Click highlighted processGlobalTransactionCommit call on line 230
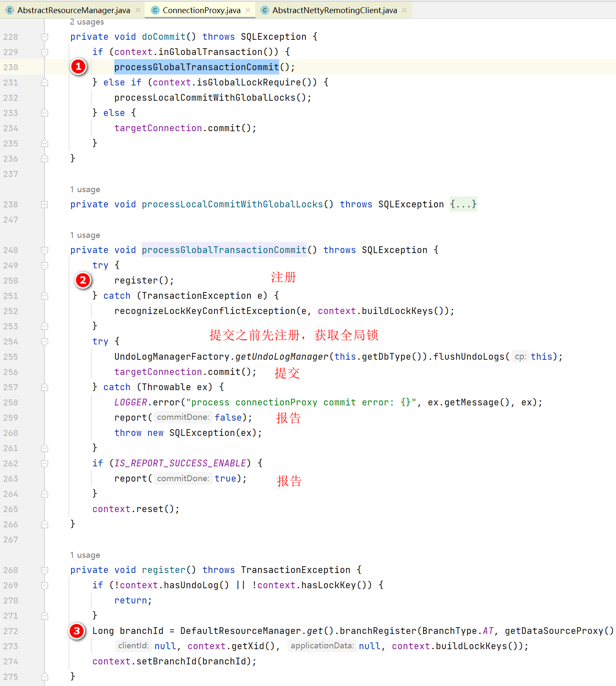616x686 pixels. pyautogui.click(x=197, y=67)
